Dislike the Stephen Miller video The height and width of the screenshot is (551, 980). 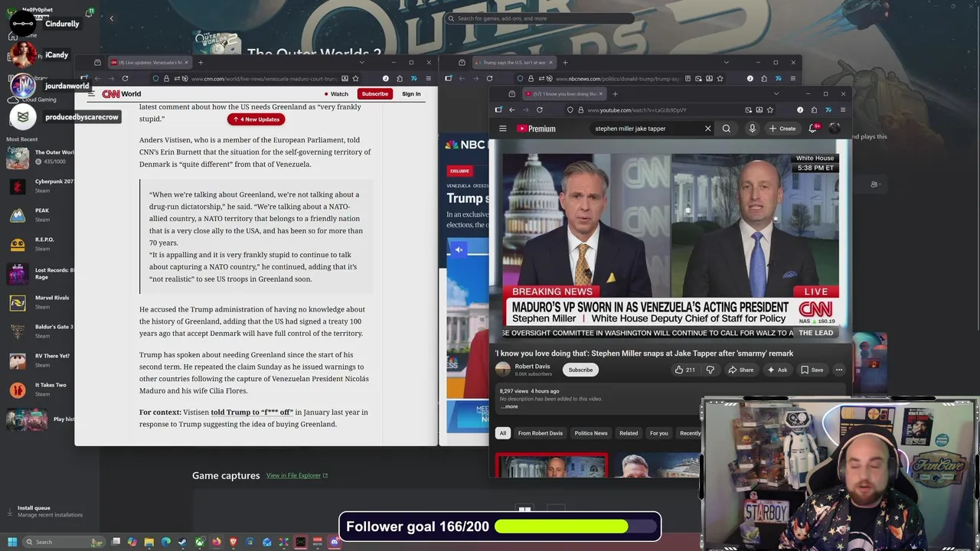click(710, 370)
